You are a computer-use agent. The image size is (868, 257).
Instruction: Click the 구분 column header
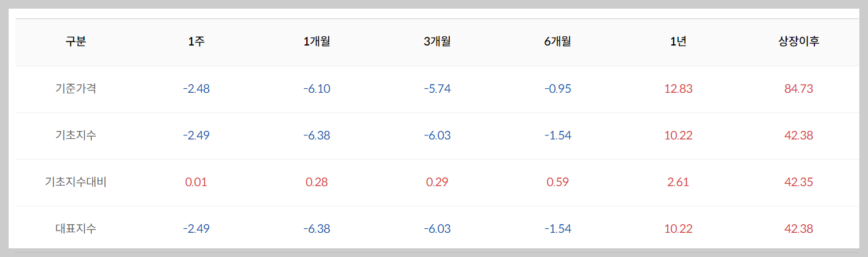point(76,42)
